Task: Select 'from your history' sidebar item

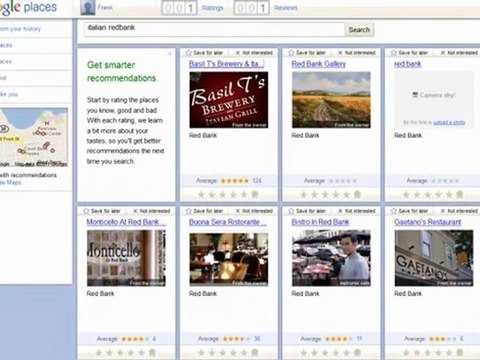Action: point(20,29)
